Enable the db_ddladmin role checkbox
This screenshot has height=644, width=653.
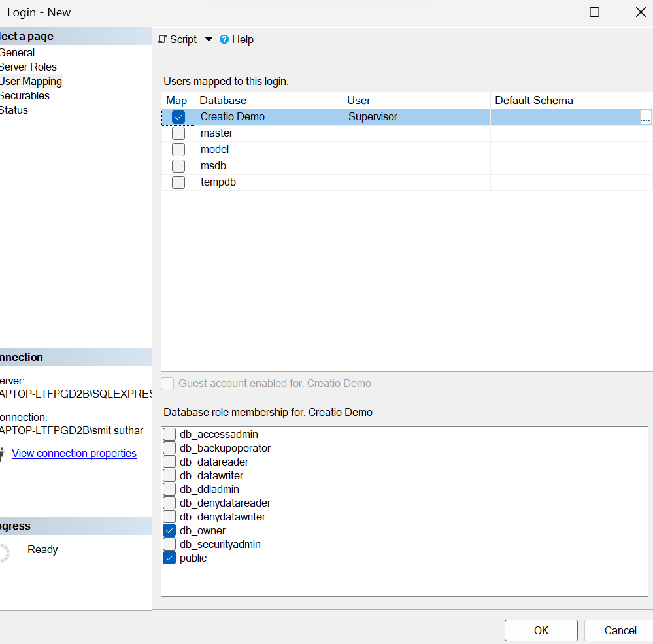coord(169,489)
